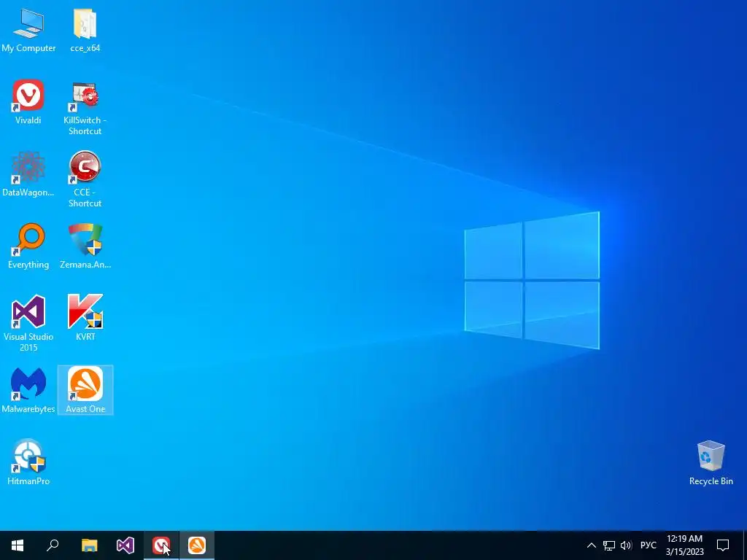Show hidden tray icons
This screenshot has height=560, width=747.
click(591, 545)
